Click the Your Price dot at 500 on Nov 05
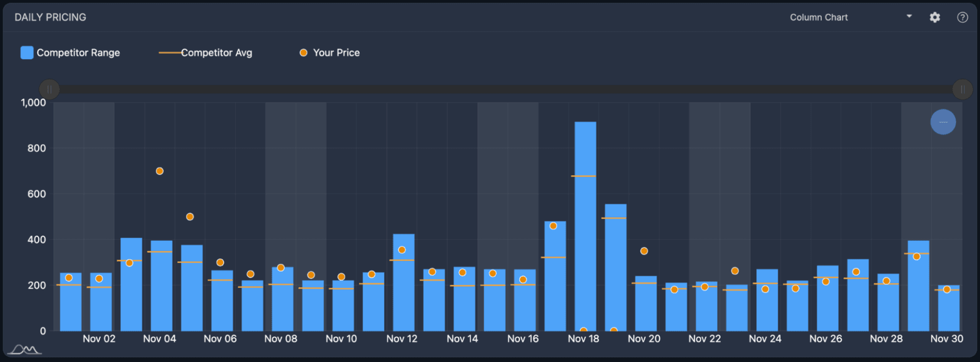 (190, 217)
